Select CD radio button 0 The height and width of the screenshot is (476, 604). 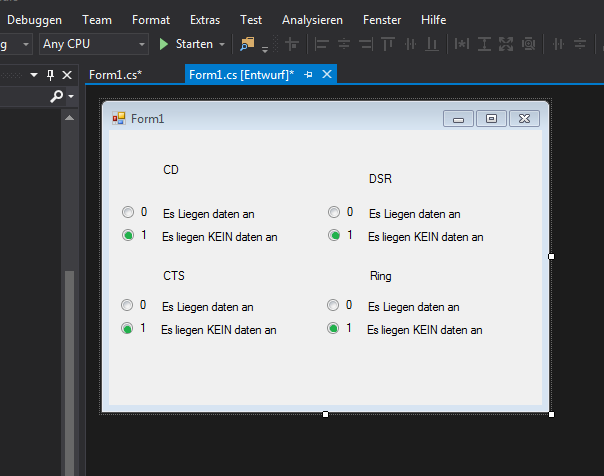[128, 212]
